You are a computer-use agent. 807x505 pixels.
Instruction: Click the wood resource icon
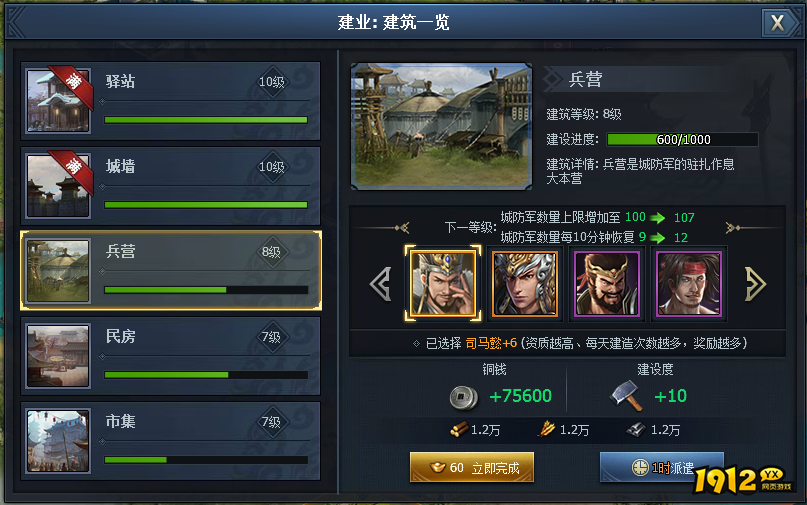459,429
